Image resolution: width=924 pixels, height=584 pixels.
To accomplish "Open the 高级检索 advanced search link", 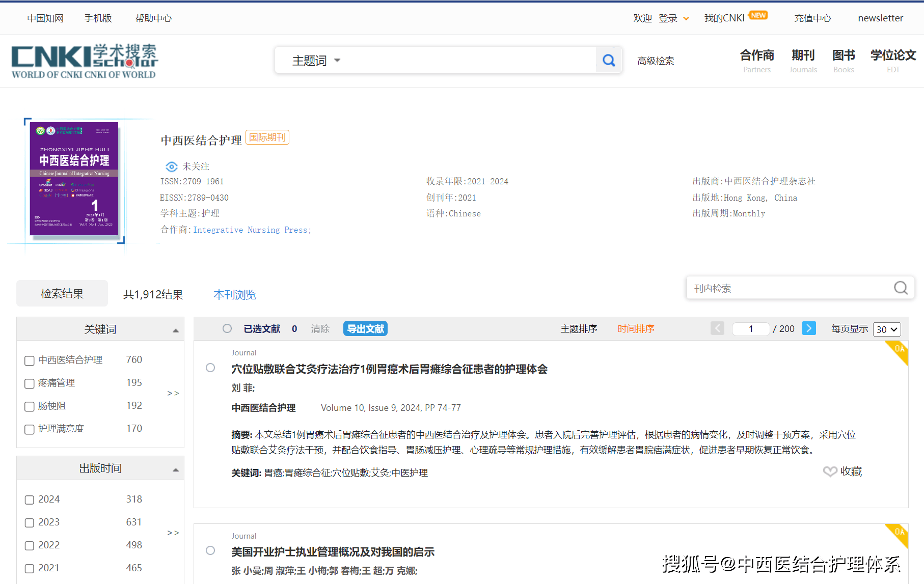I will point(656,61).
